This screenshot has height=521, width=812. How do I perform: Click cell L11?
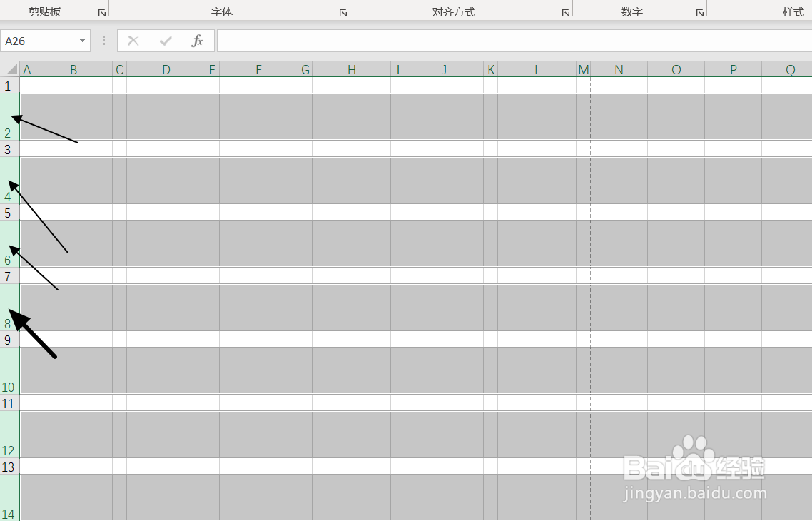537,403
